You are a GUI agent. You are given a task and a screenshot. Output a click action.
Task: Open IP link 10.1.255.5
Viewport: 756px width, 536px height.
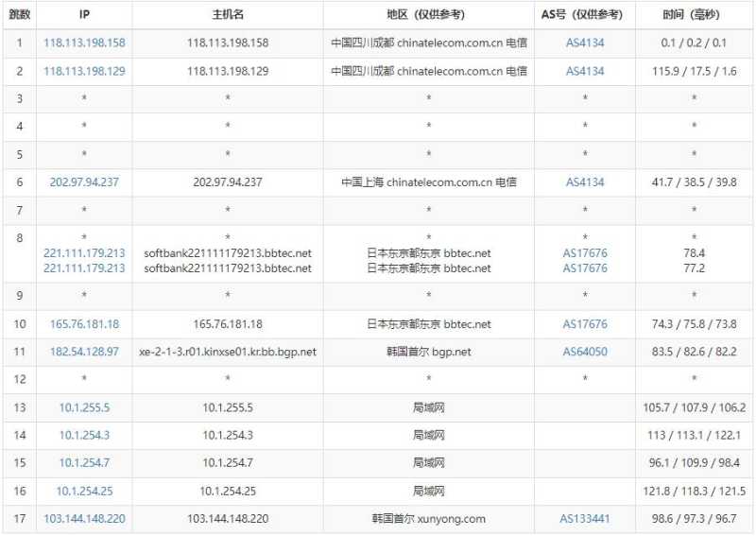[84, 407]
